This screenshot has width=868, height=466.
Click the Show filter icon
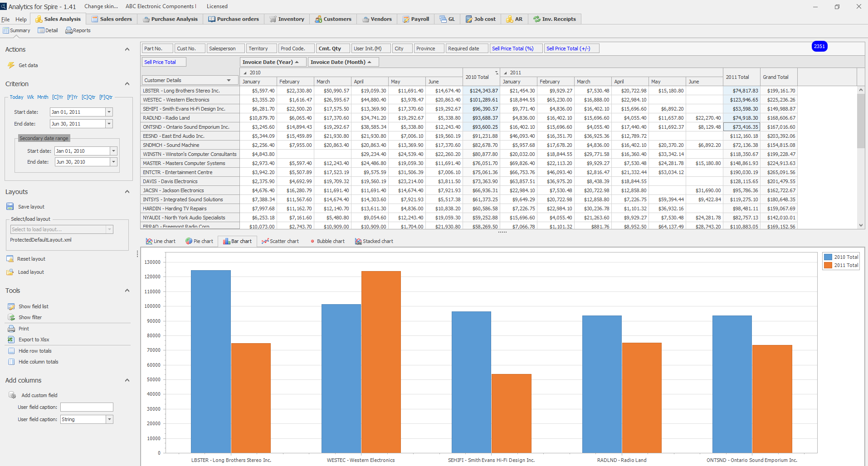[x=11, y=317]
